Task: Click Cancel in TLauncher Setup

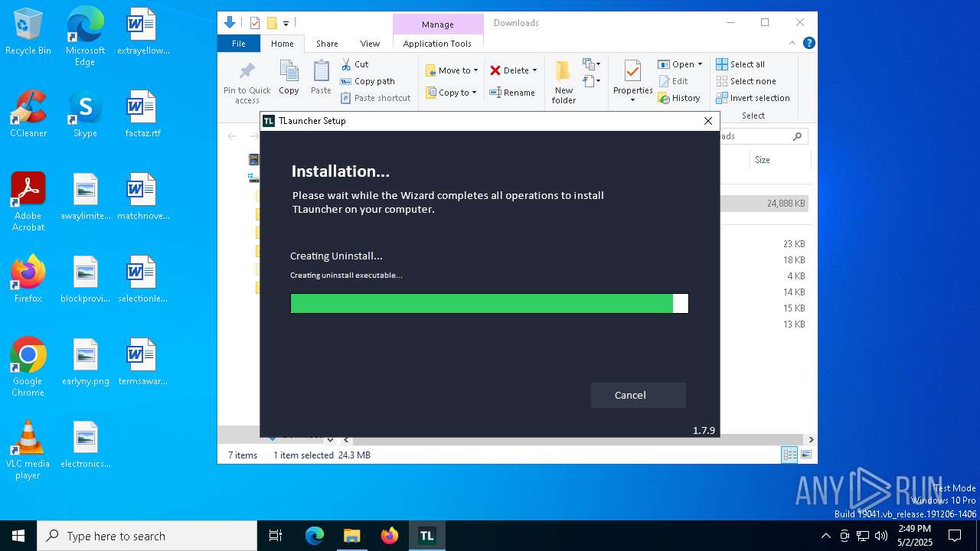Action: coord(638,395)
